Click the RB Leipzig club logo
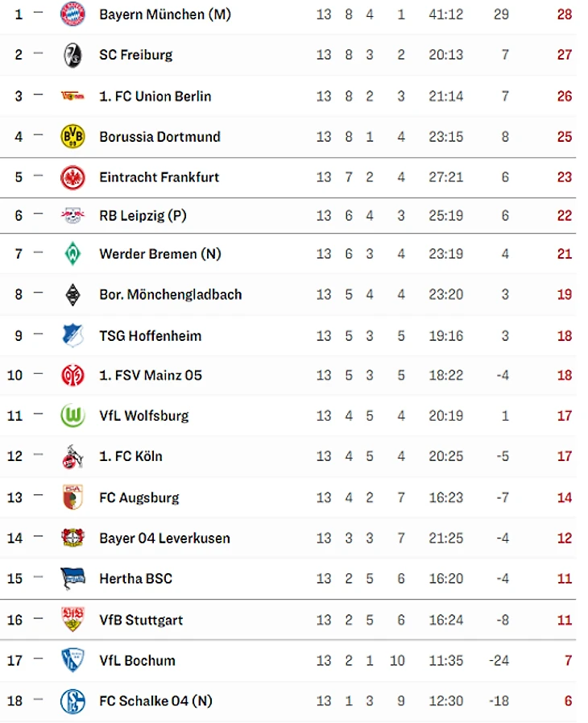This screenshot has width=588, height=723. coord(72,215)
